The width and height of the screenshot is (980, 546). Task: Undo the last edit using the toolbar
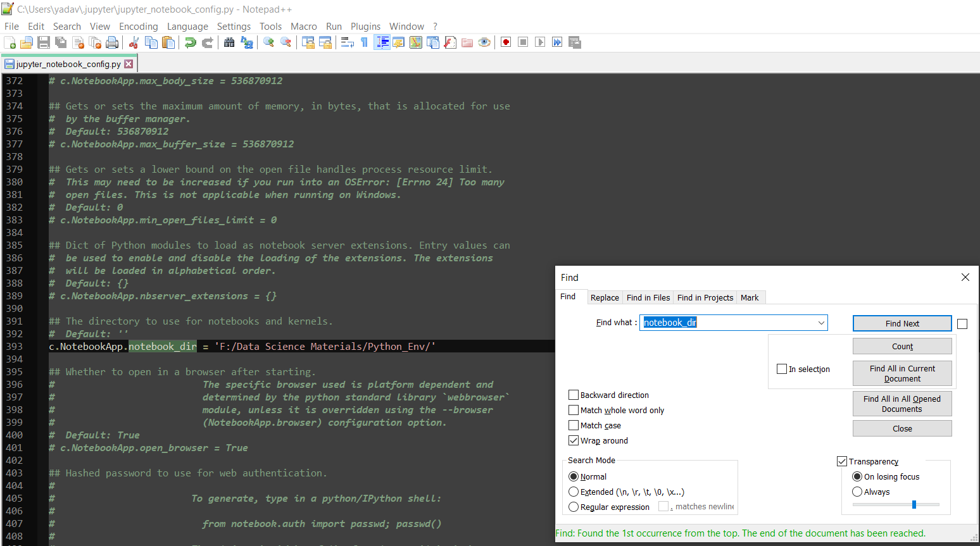coord(190,42)
